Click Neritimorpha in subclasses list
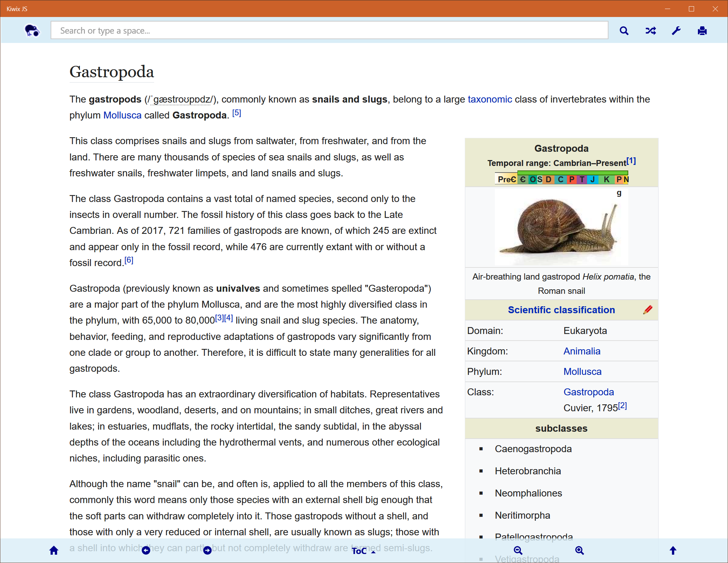This screenshot has width=728, height=563. [x=523, y=516]
